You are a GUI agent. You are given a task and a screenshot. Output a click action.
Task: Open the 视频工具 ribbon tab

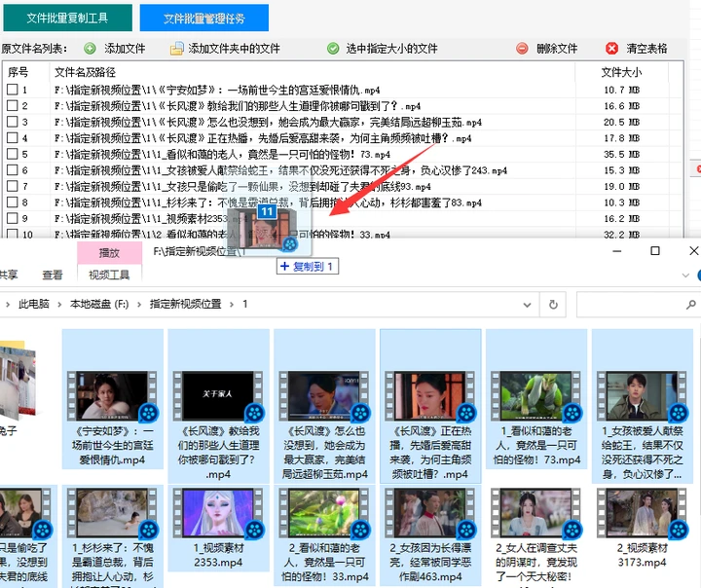pos(109,275)
